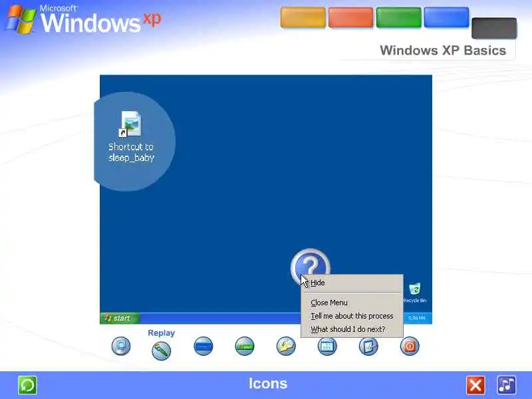Click the Shortcut to sleep_baby desktop icon
Viewport: 532px width, 399px height.
point(131,136)
